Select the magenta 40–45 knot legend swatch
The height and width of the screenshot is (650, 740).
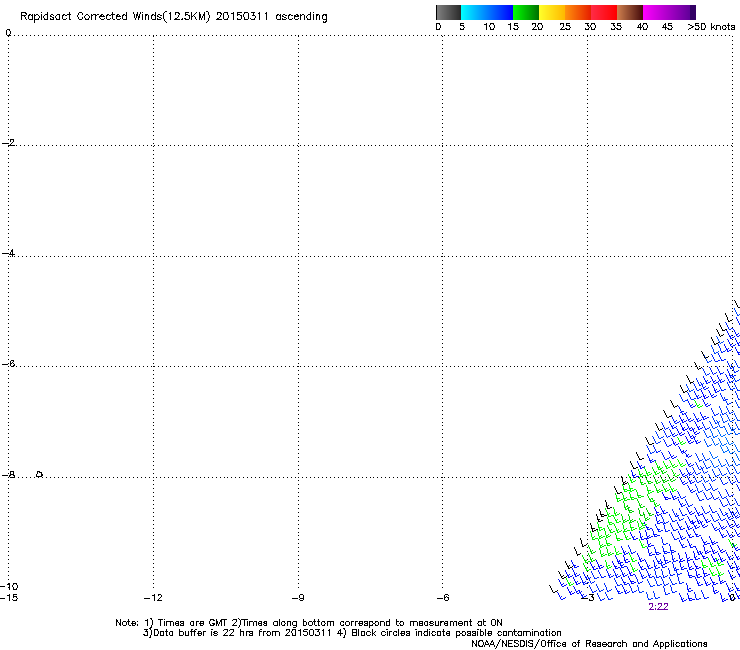(x=656, y=12)
